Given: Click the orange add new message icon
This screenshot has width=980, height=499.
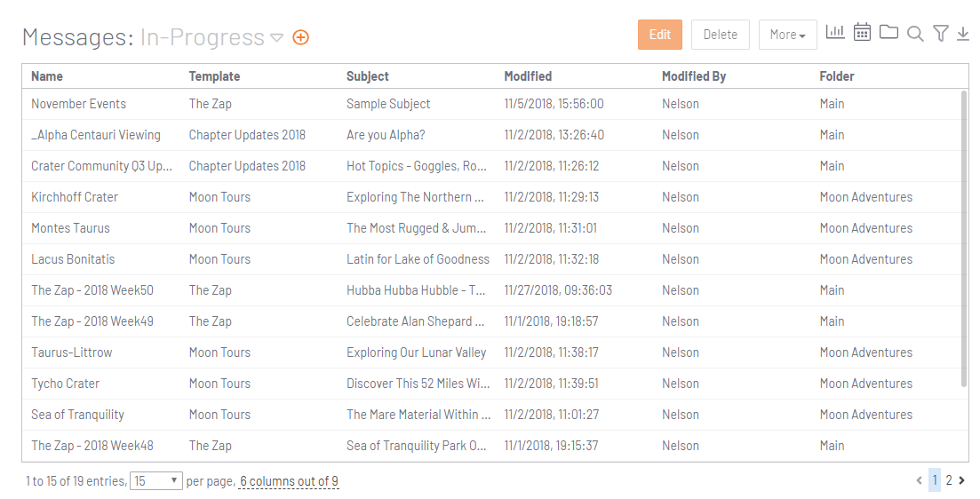Looking at the screenshot, I should pos(300,37).
